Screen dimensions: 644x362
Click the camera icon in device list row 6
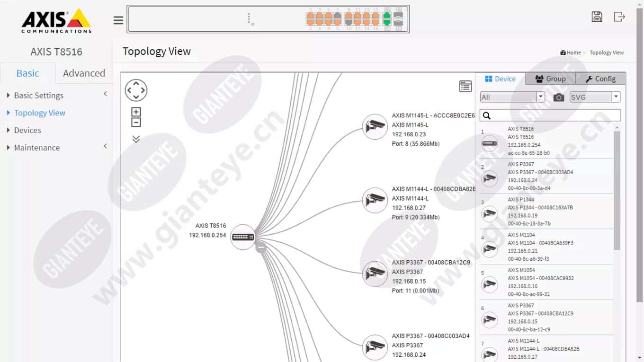[x=490, y=320]
